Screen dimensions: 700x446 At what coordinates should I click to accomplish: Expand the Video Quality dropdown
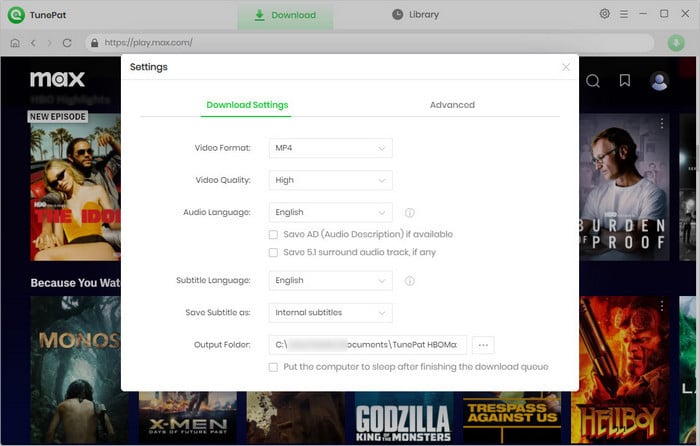tap(330, 180)
